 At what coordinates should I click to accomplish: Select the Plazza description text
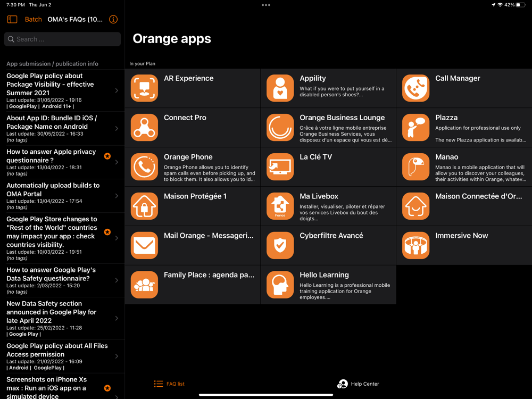tap(481, 134)
